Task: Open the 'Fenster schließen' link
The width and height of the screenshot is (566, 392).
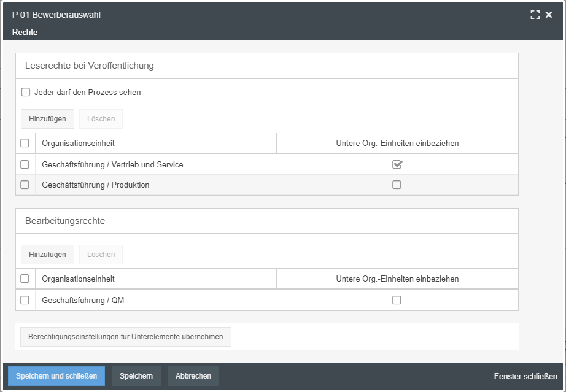Action: pos(525,376)
